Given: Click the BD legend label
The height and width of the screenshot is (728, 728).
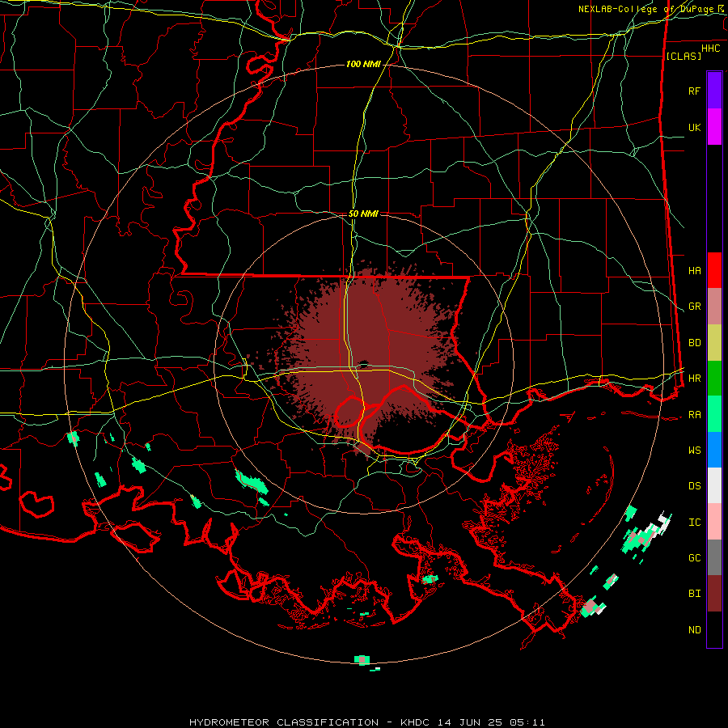Looking at the screenshot, I should coord(694,343).
